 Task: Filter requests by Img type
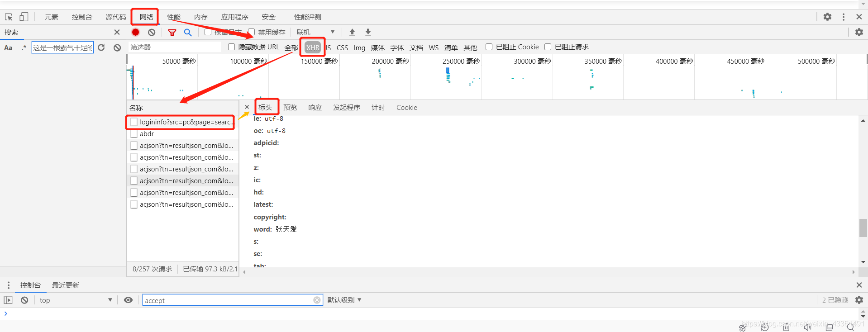(x=359, y=47)
